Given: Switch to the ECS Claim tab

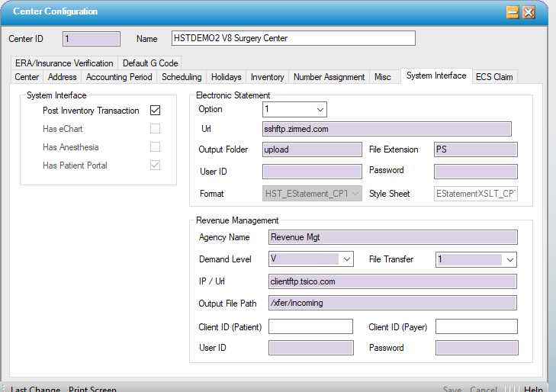Looking at the screenshot, I should [x=494, y=77].
